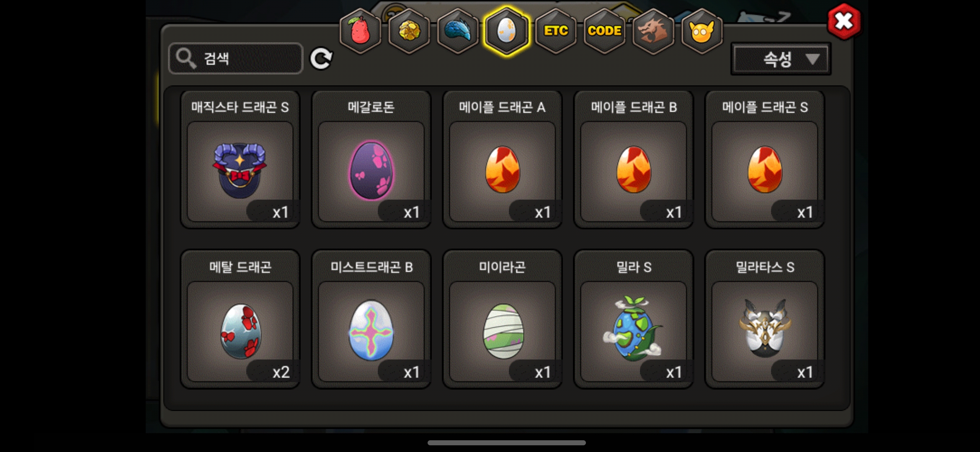Image resolution: width=980 pixels, height=452 pixels.
Task: Select the 매직스타 드래곤 S egg
Action: (240, 159)
